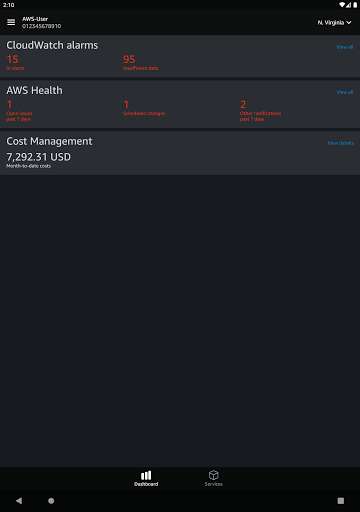The width and height of the screenshot is (360, 512).
Task: Select the Dashboard tab label
Action: tap(146, 484)
